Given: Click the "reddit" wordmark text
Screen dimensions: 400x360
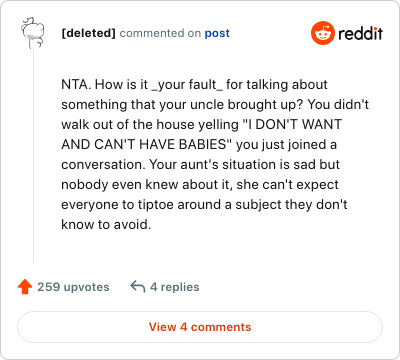Looking at the screenshot, I should coord(360,33).
